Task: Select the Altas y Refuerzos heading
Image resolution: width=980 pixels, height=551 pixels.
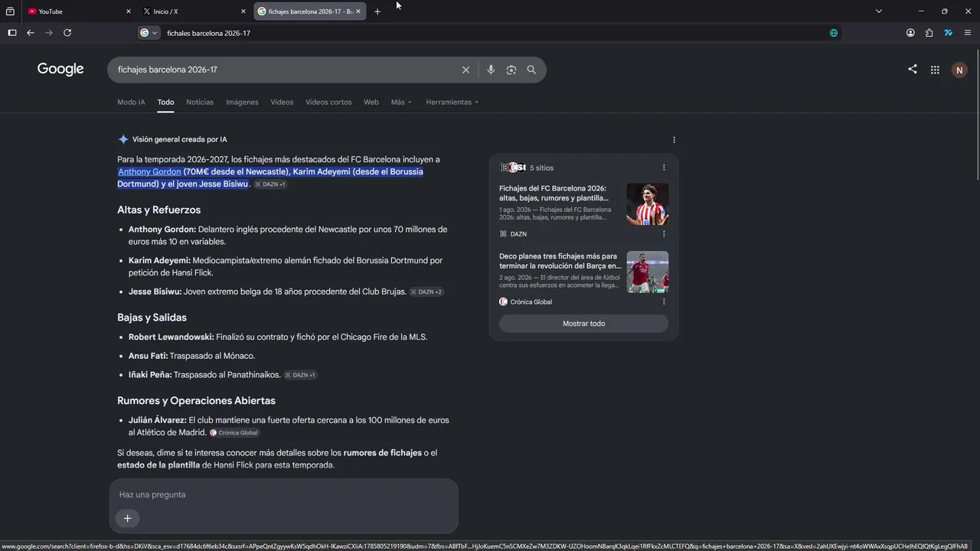Action: 159,210
